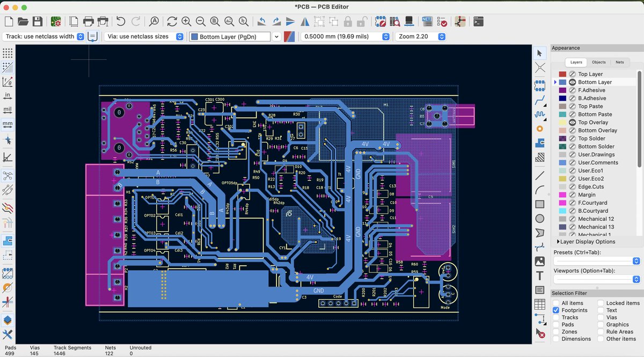Open the active layer dropdown

[276, 36]
